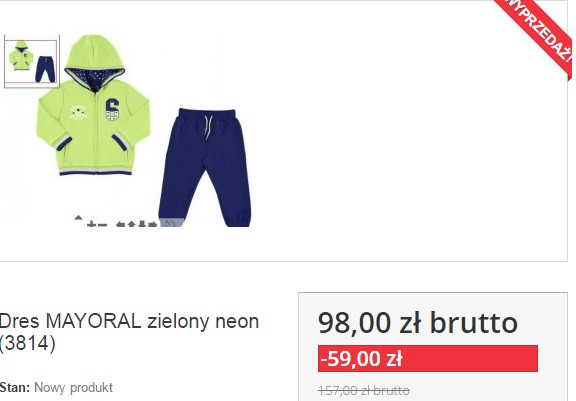Click the red -59,00 zł discount badge
Image resolution: width=576 pixels, height=401 pixels.
click(428, 358)
